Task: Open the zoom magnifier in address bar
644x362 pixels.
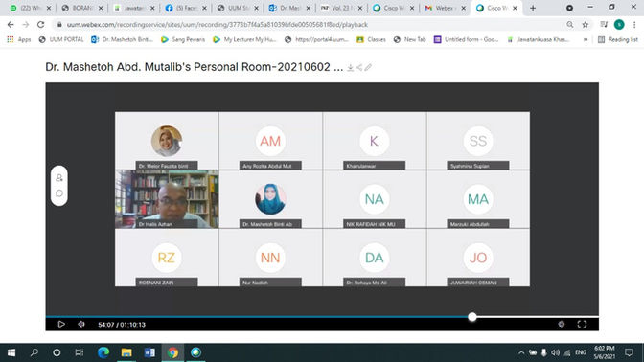Action: [x=570, y=25]
